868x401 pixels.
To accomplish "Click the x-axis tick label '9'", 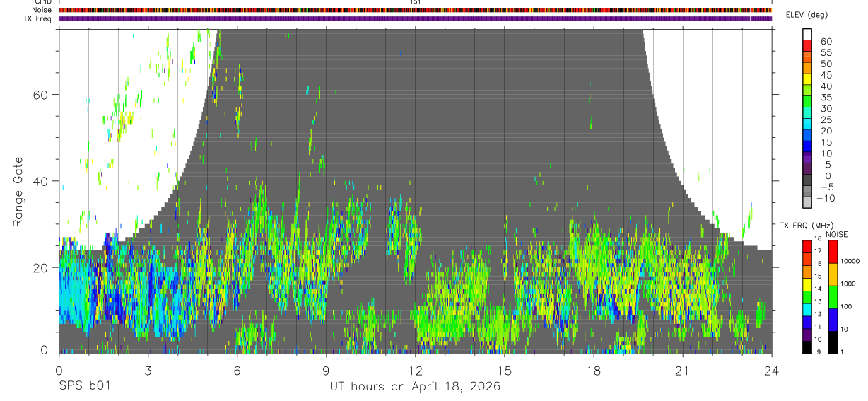I will click(x=326, y=371).
